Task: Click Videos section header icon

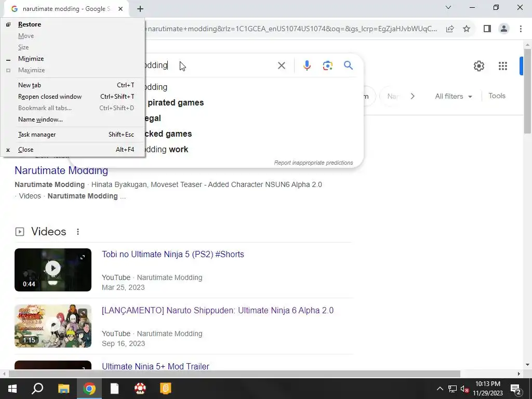Action: tap(20, 232)
